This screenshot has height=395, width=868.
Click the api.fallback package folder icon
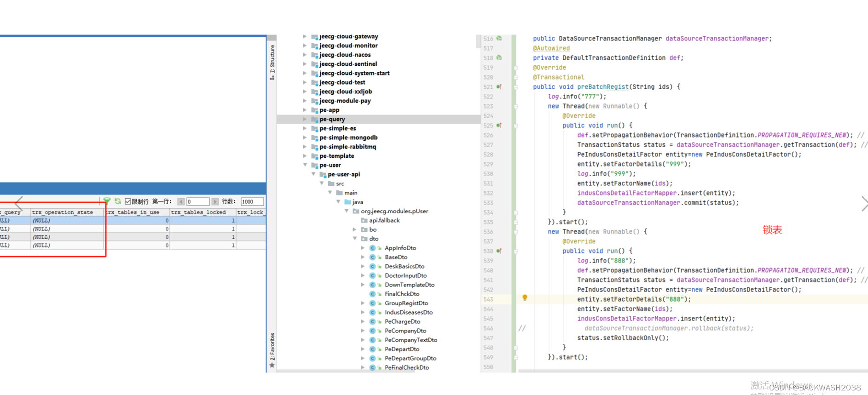pyautogui.click(x=364, y=220)
